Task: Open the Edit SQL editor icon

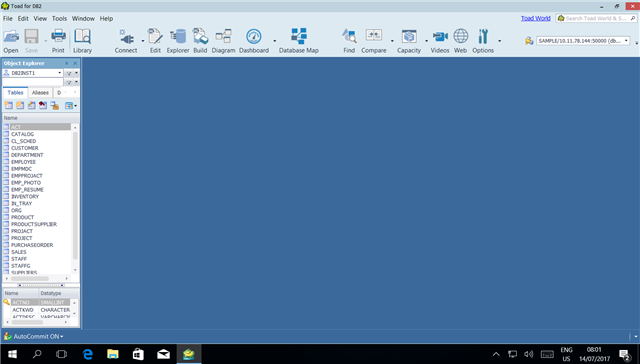Action: [x=155, y=37]
